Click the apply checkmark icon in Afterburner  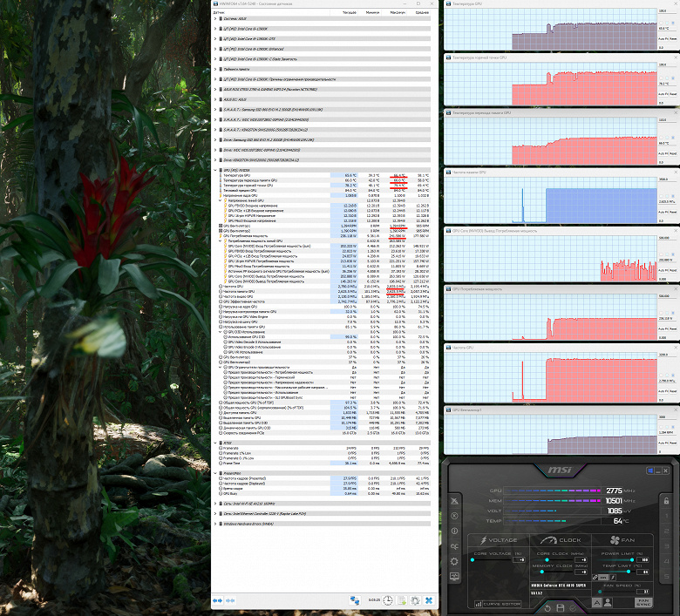tap(573, 608)
